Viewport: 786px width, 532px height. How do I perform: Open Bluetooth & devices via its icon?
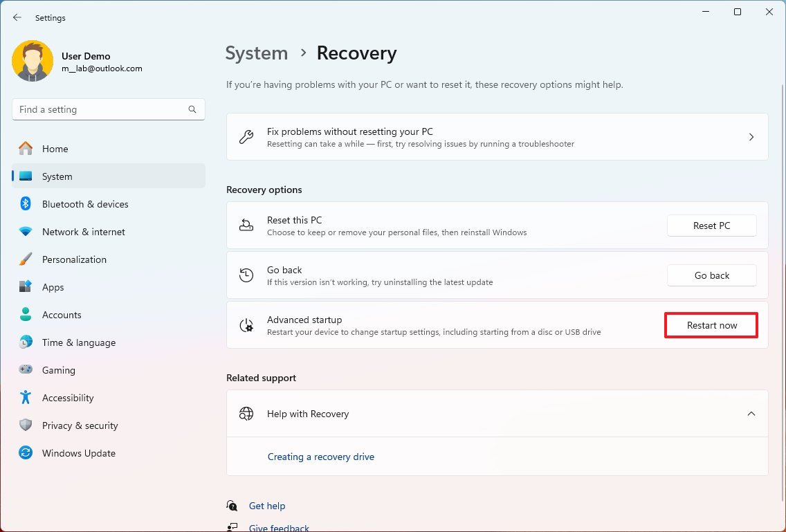28,204
